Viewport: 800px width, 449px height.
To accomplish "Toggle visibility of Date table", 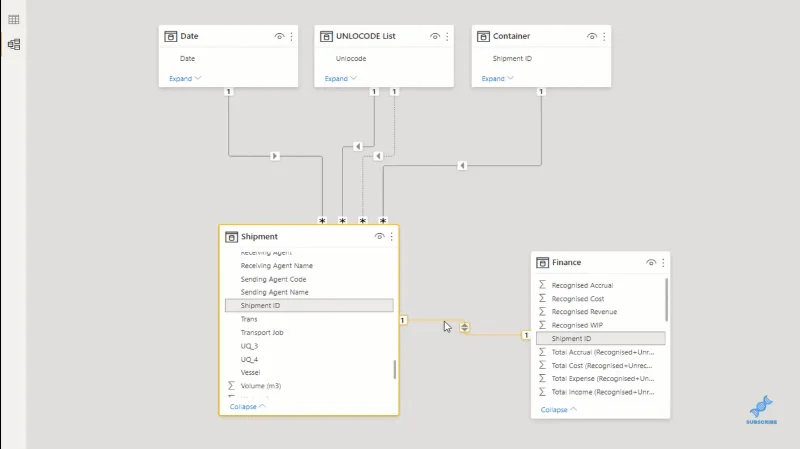I will 279,36.
